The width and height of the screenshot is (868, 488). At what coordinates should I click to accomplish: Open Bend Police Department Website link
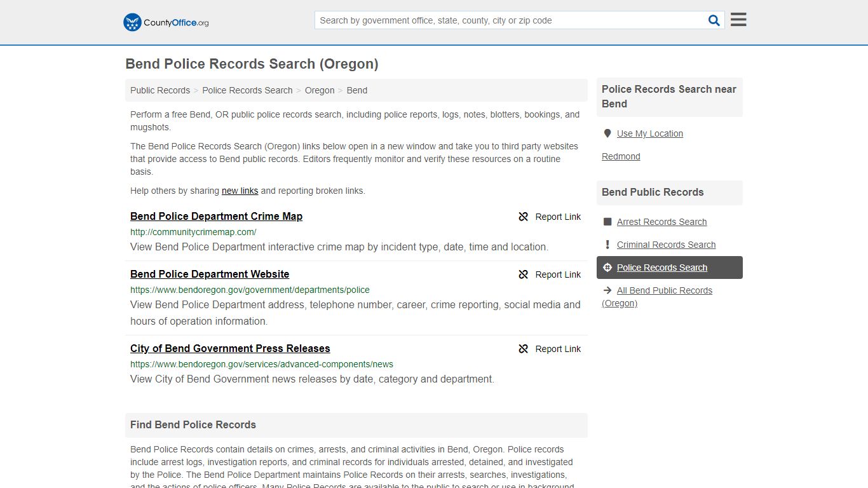point(210,274)
